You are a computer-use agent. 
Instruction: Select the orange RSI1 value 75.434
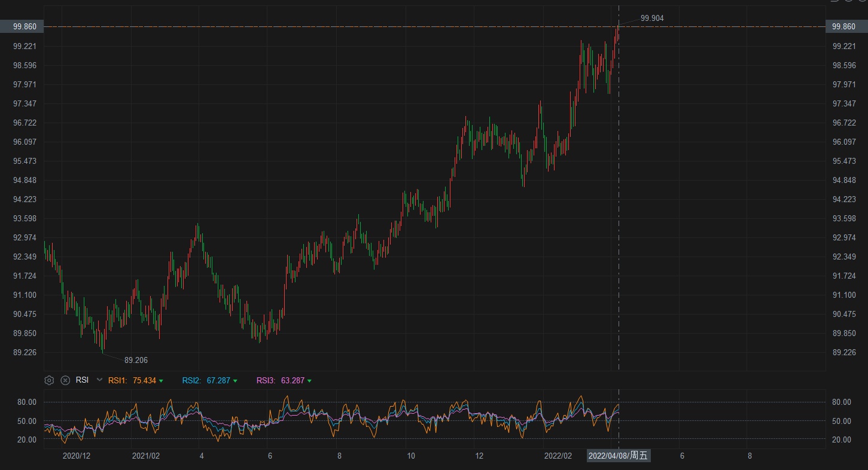[x=144, y=380]
